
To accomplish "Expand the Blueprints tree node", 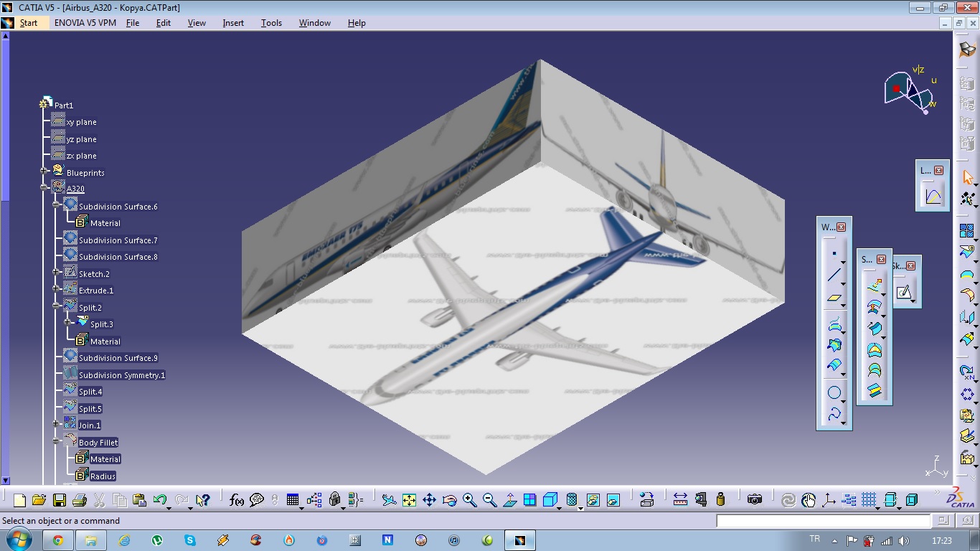I will click(44, 171).
